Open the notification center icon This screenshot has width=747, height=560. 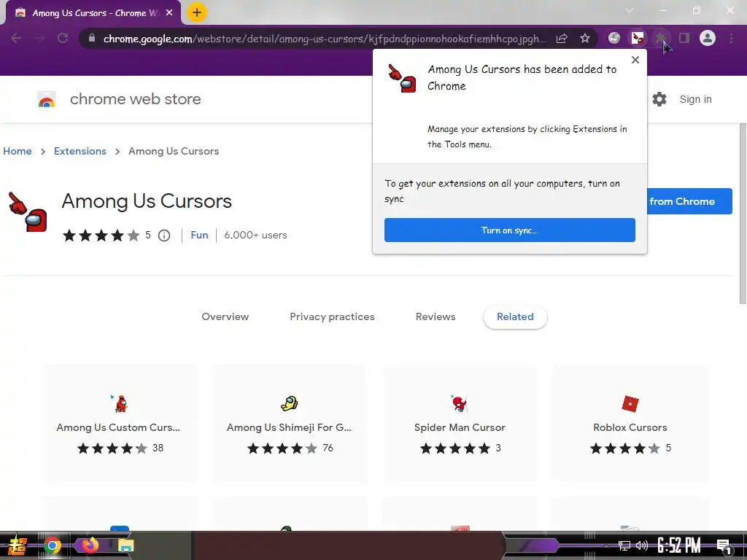(724, 547)
